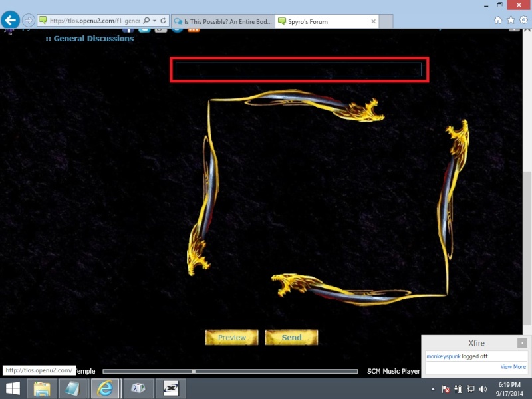Switch to 'Is This Possible? An Entire Bod...' tab

point(223,21)
